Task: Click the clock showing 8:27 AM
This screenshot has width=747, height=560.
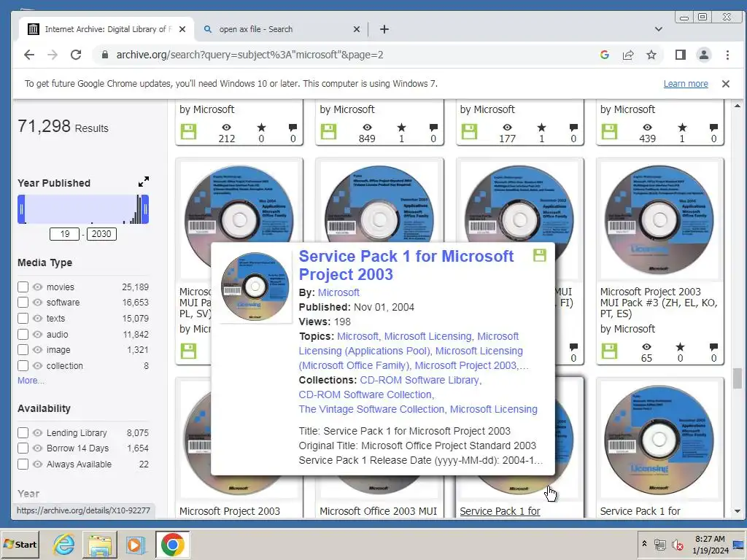Action: point(709,539)
